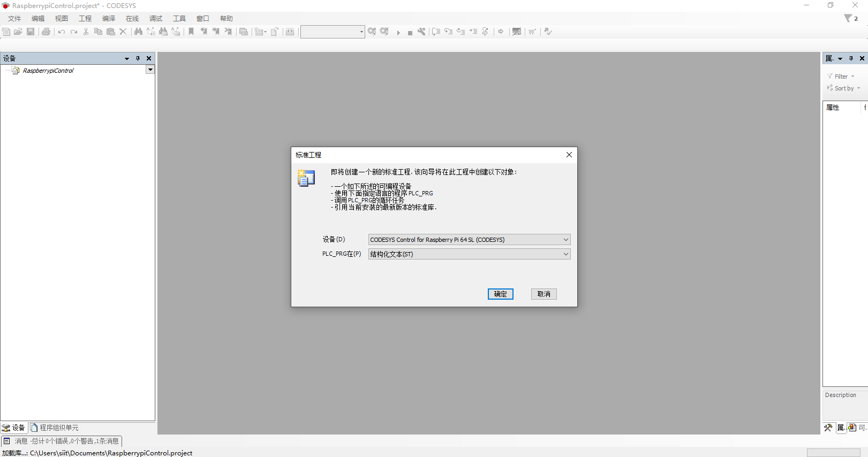Image resolution: width=868 pixels, height=457 pixels.
Task: Click the toolbox tools tab icon at bottom right
Action: tap(828, 428)
